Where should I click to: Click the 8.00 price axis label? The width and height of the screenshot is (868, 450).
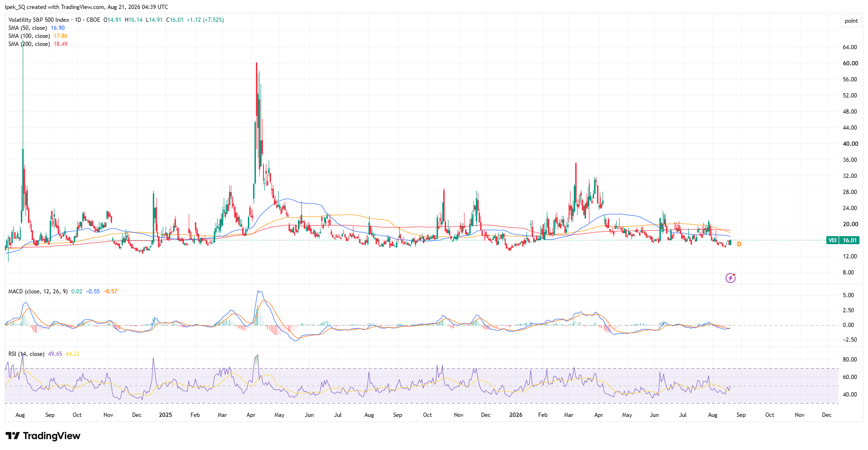(849, 273)
